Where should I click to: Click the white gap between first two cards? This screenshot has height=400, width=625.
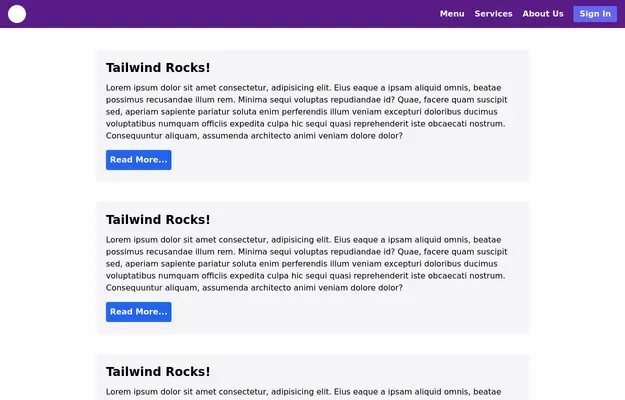coord(312,192)
